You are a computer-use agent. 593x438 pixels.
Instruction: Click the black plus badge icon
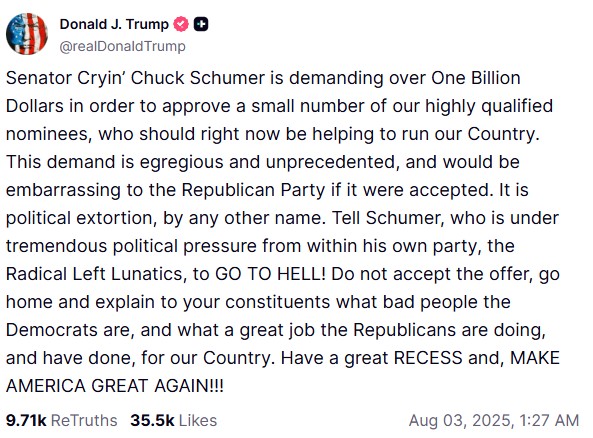point(201,24)
